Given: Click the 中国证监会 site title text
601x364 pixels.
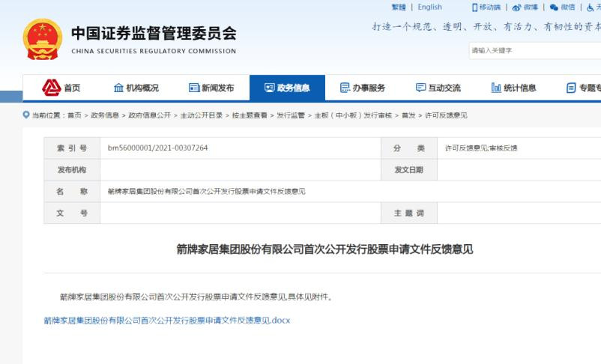Looking at the screenshot, I should point(154,34).
